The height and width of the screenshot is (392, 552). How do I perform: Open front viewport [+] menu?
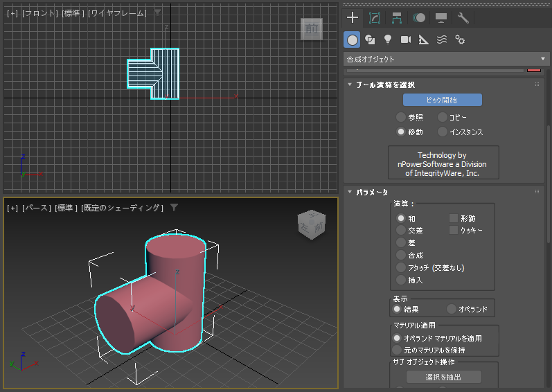(x=12, y=13)
